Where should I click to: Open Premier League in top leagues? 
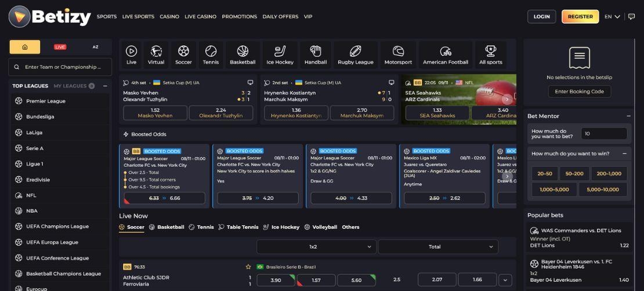point(60,101)
